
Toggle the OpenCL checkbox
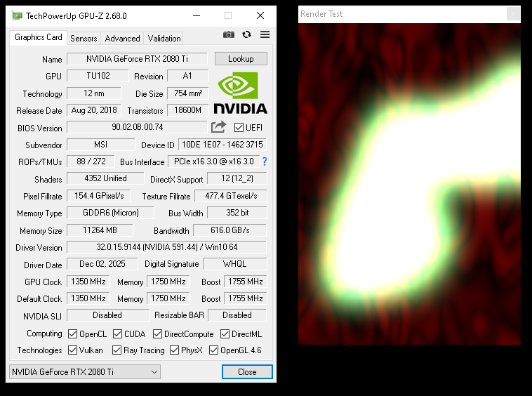pos(72,334)
